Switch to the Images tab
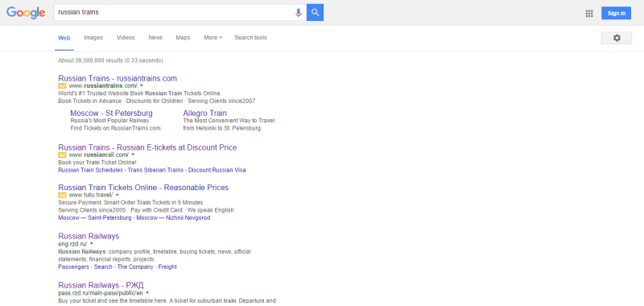This screenshot has width=644, height=306. click(93, 38)
